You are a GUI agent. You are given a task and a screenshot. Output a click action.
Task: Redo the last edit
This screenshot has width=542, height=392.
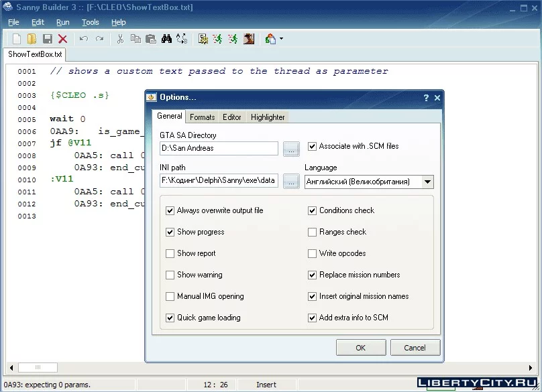tap(99, 39)
